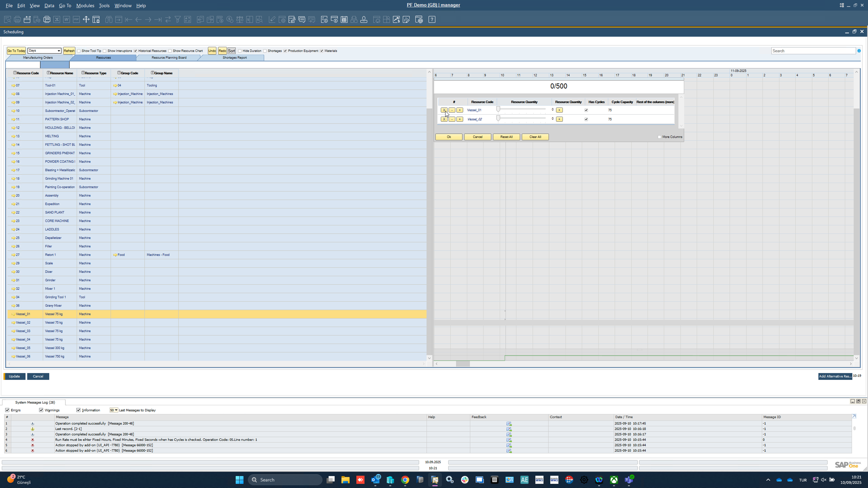Image resolution: width=868 pixels, height=488 pixels.
Task: Open the messages/alerts speech bubble icon
Action: pyautogui.click(x=302, y=19)
